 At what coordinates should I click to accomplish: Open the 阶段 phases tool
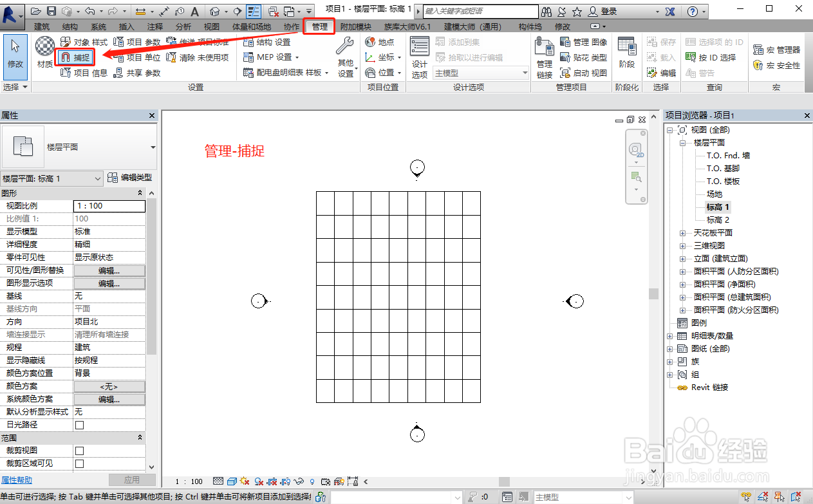pos(627,53)
